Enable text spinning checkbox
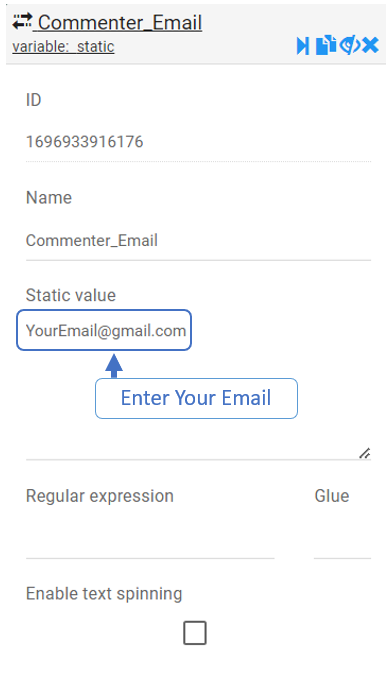 coord(195,633)
